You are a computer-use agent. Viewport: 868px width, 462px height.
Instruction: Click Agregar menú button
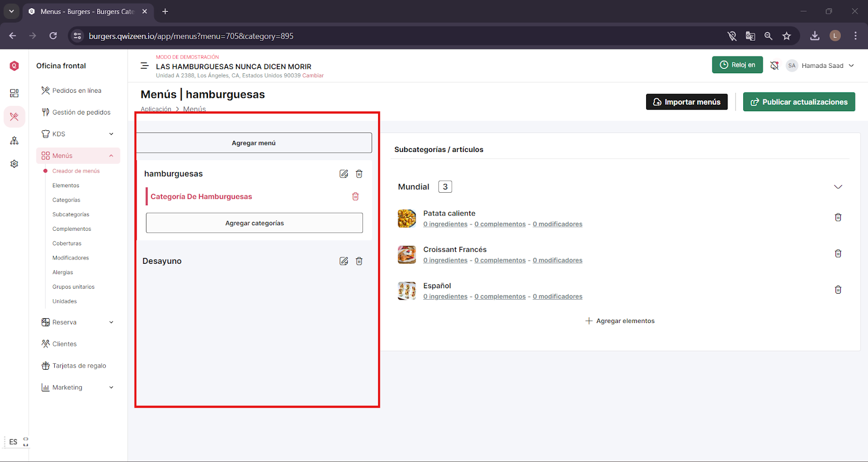pos(254,143)
